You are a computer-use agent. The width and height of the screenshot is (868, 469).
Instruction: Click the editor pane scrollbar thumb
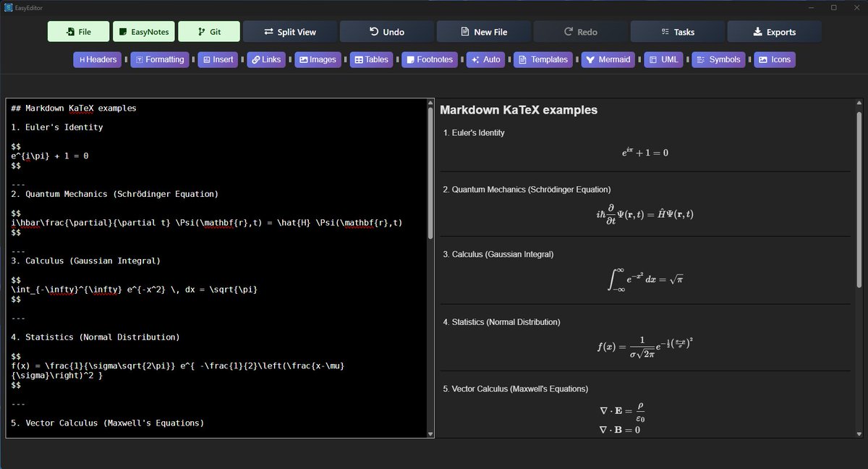point(431,174)
